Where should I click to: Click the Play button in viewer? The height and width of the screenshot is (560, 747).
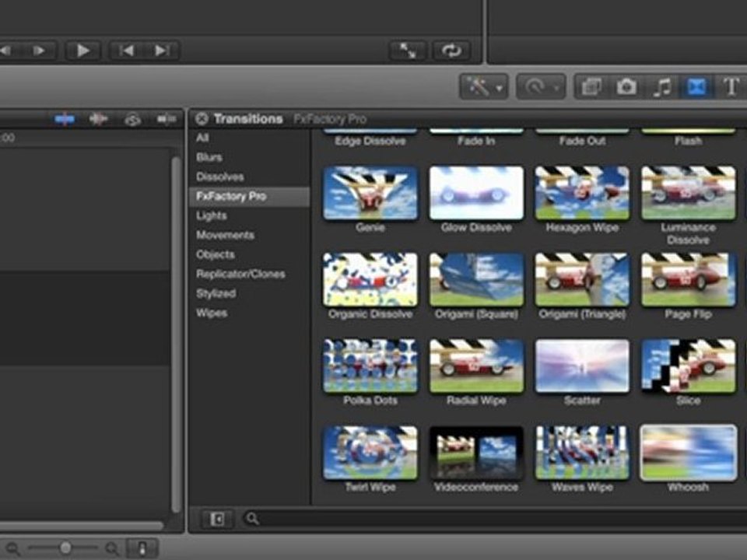click(x=83, y=51)
